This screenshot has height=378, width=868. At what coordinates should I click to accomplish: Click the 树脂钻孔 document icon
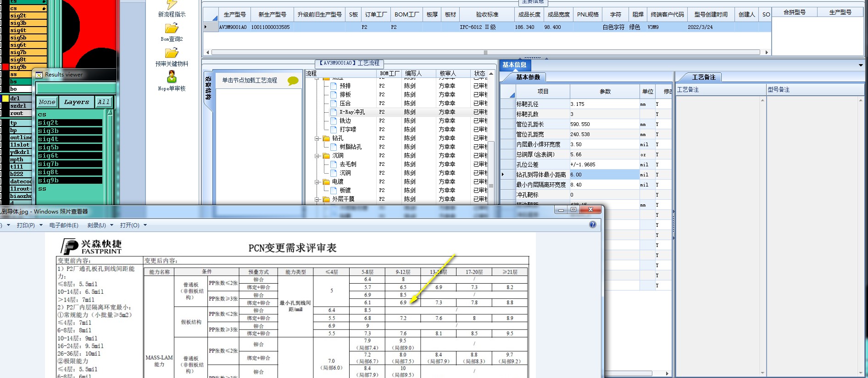point(334,147)
